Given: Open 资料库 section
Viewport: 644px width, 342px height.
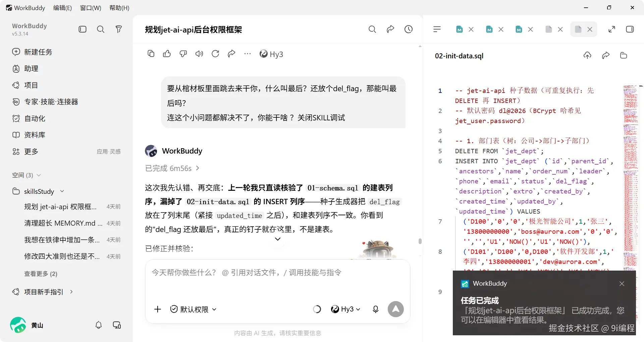Looking at the screenshot, I should [66, 135].
